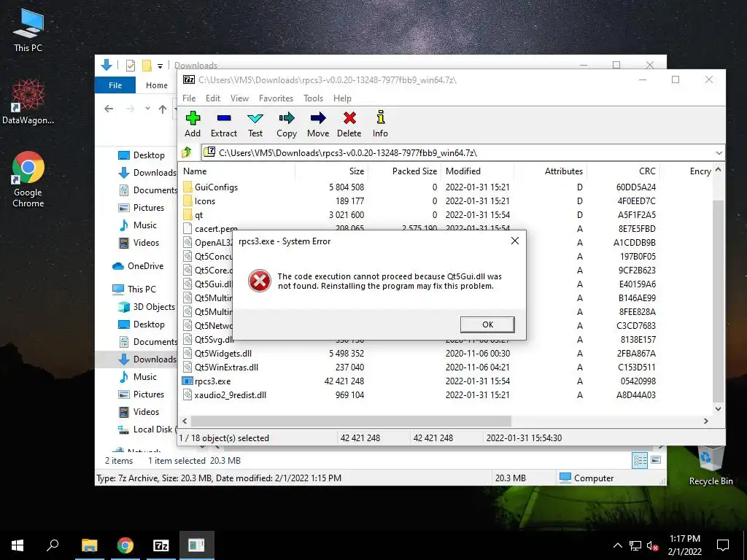This screenshot has width=747, height=560.
Task: Open Home tab in Explorer Downloads window
Action: pyautogui.click(x=157, y=85)
